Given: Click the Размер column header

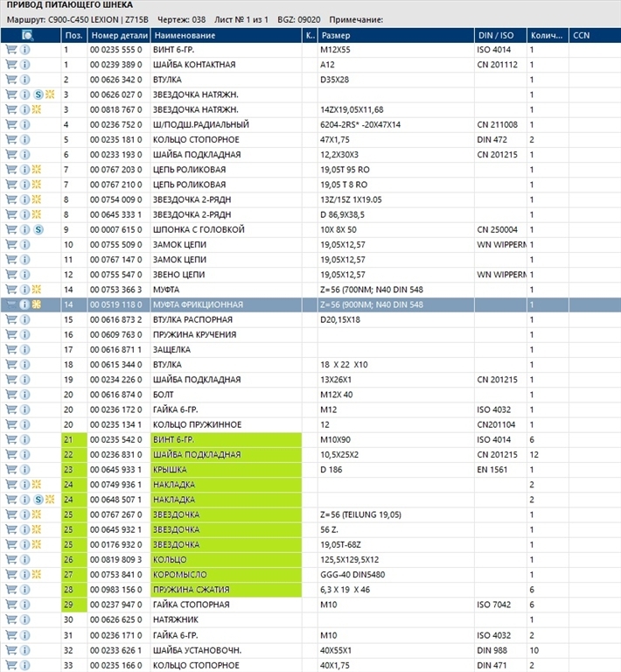Looking at the screenshot, I should 395,35.
